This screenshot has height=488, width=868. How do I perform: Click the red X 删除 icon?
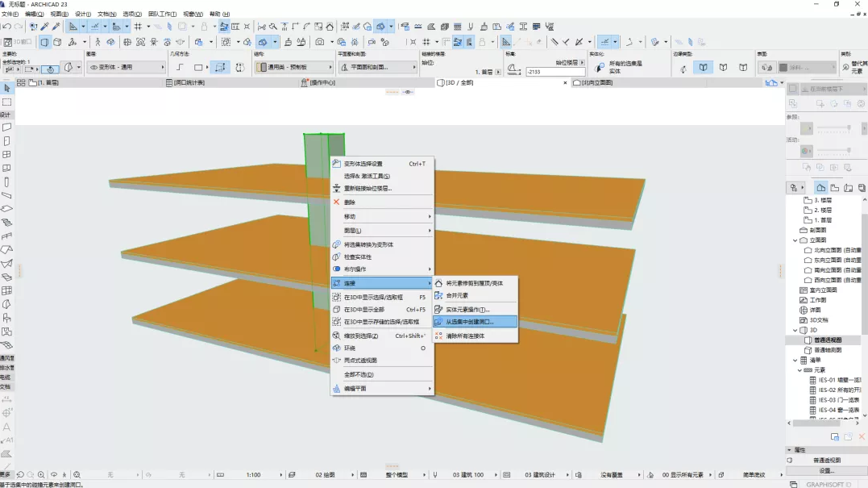tap(337, 202)
